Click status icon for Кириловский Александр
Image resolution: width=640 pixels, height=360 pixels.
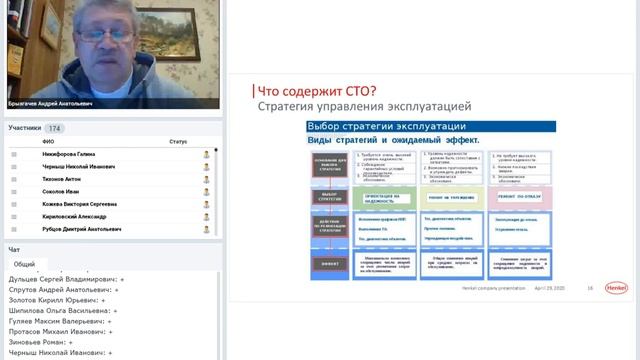point(207,217)
